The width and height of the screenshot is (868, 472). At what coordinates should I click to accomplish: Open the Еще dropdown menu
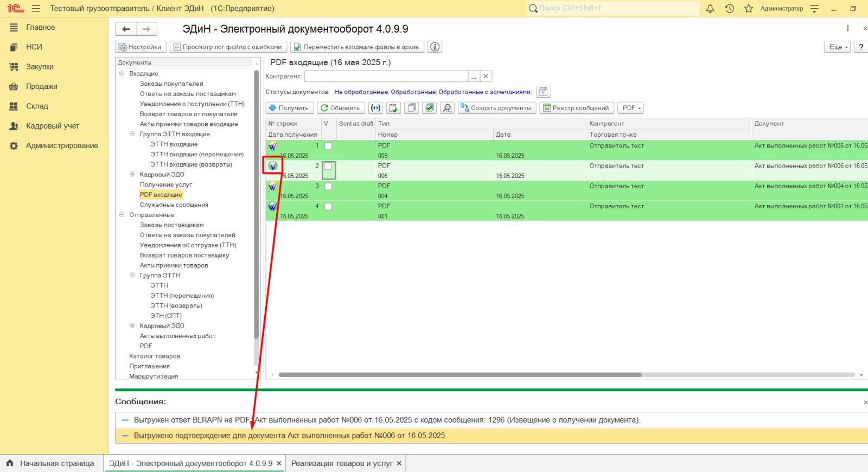pos(838,47)
